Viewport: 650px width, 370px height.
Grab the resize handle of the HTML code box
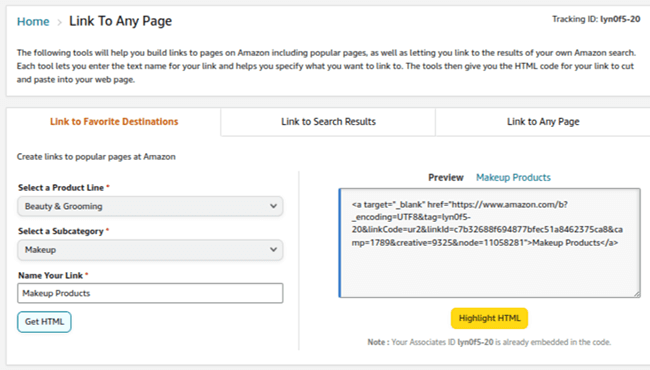pos(636,293)
